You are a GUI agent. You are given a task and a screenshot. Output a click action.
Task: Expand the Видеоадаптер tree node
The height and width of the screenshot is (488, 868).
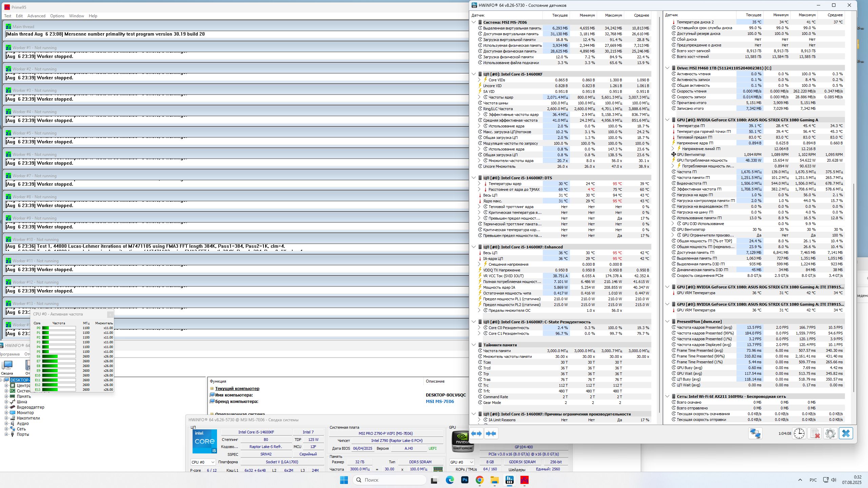click(6, 407)
